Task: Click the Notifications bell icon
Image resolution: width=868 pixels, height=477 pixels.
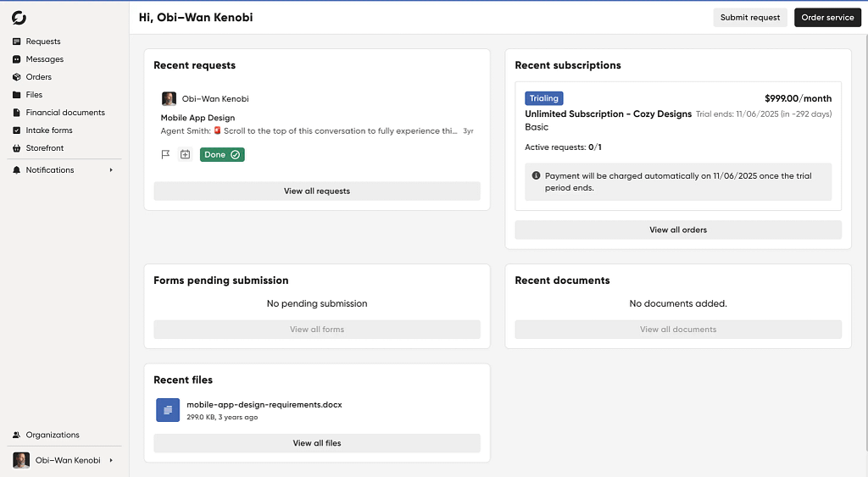Action: 17,170
